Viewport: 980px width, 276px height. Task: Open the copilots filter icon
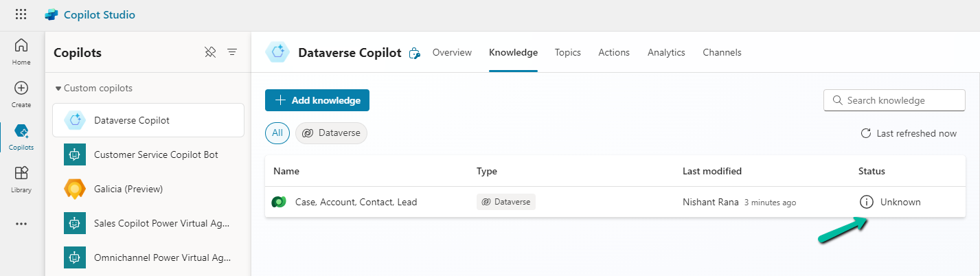(x=232, y=52)
